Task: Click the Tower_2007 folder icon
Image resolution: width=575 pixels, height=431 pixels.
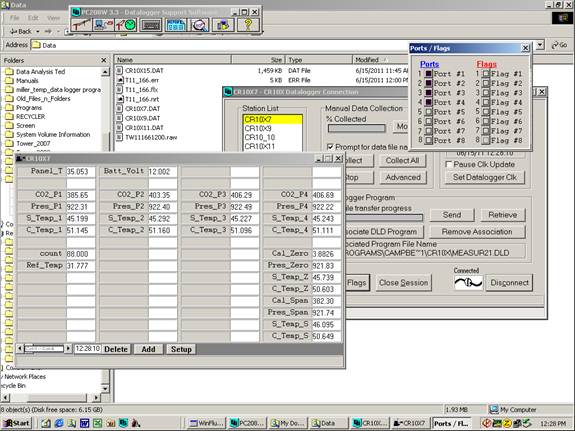Action: (9, 143)
